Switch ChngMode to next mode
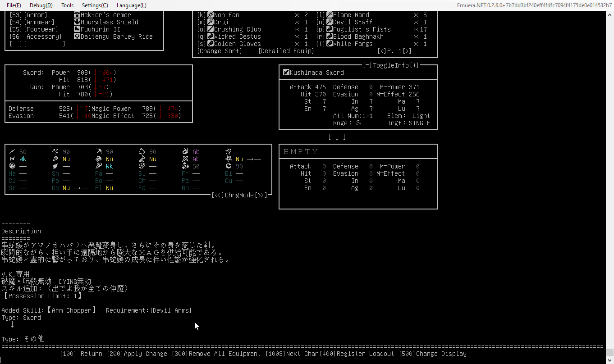This screenshot has width=614, height=364. point(261,195)
